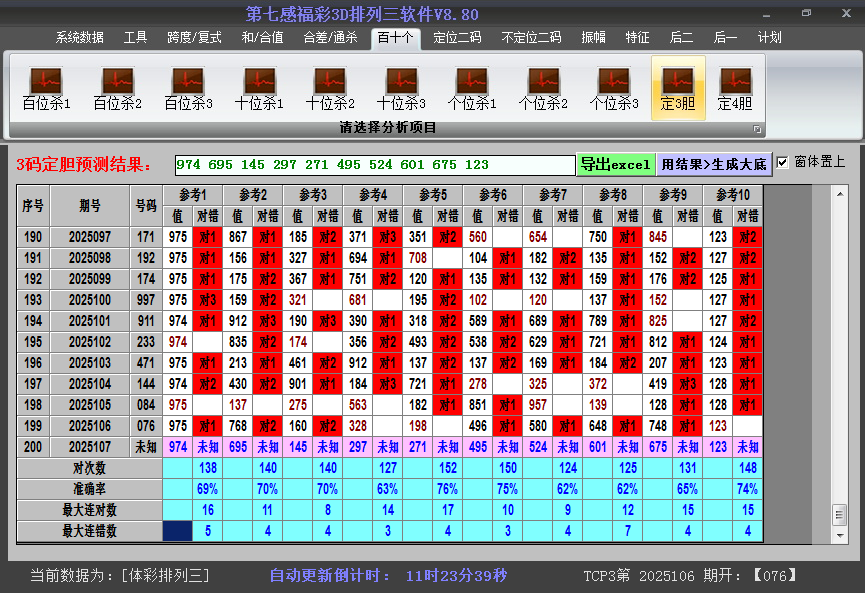Screen dimensions: 865x593
Task: Select the 百位杀3 analysis icon
Action: [188, 88]
